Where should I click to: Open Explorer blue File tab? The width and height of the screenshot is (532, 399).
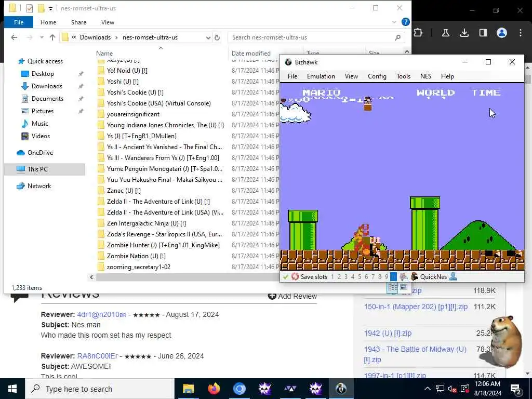click(19, 22)
